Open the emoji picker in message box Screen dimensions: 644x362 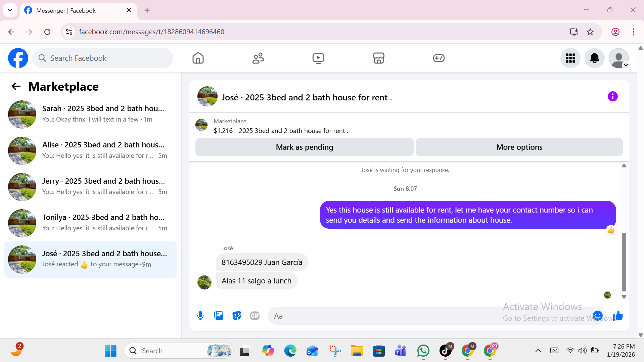tap(598, 316)
